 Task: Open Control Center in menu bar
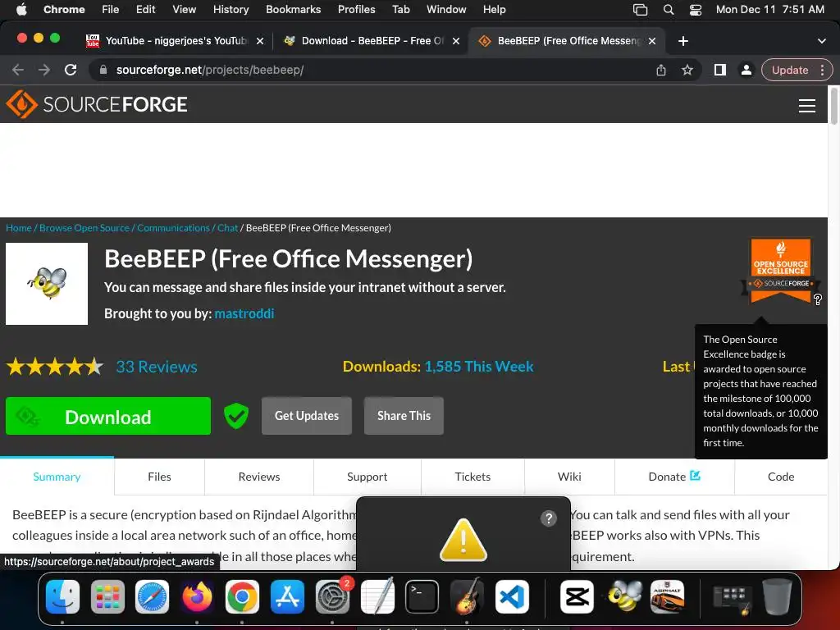click(x=696, y=10)
